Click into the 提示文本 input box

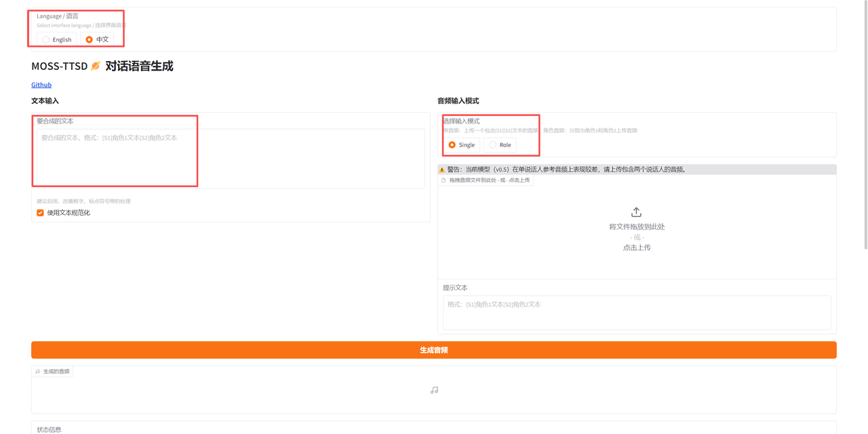pos(637,313)
